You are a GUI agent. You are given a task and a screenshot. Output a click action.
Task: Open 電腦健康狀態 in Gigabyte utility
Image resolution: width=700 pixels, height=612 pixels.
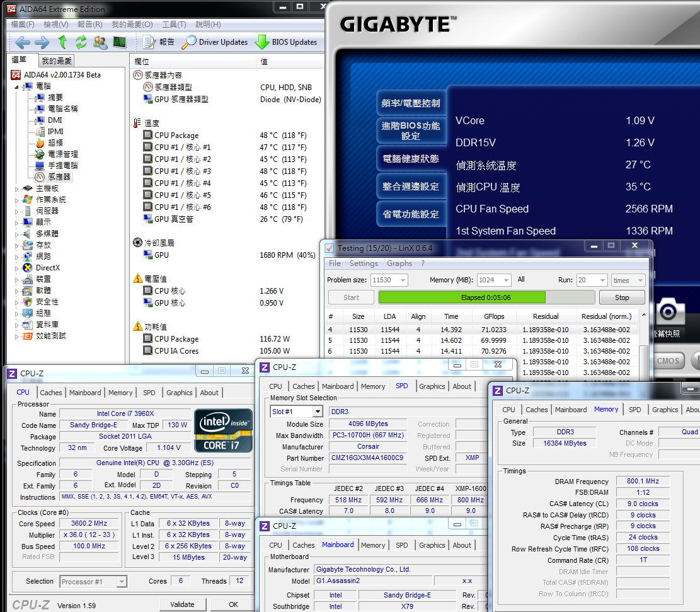(411, 159)
